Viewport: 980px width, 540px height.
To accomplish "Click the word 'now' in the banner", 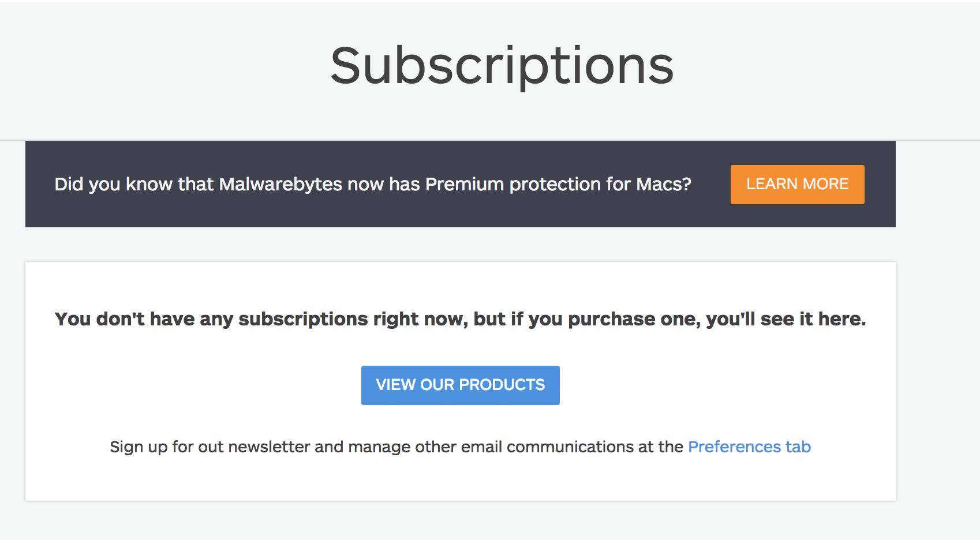I will [x=366, y=185].
